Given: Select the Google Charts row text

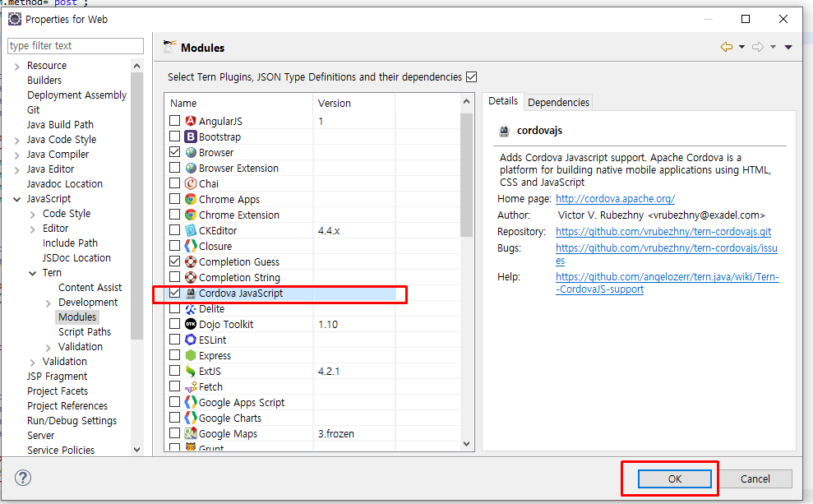Looking at the screenshot, I should click(229, 418).
